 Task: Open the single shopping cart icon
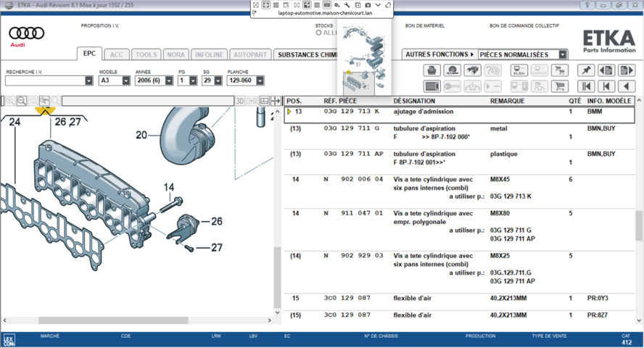[559, 86]
